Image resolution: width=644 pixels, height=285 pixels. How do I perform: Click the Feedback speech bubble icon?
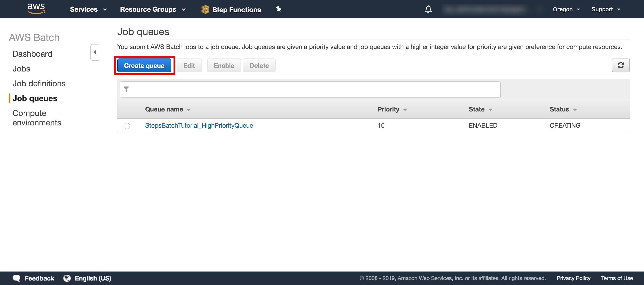(16, 278)
